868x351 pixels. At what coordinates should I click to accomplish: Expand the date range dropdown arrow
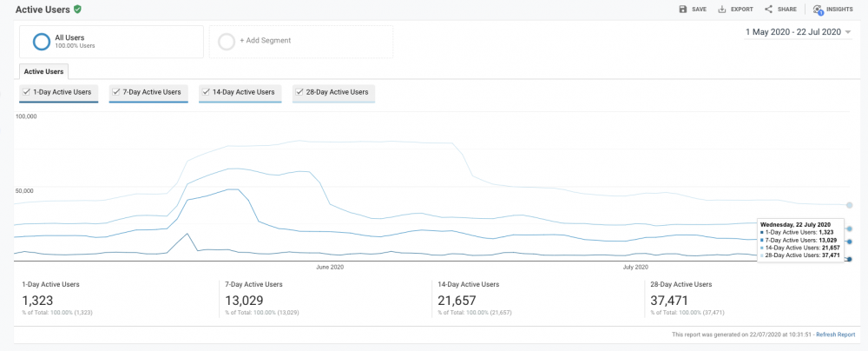point(848,32)
